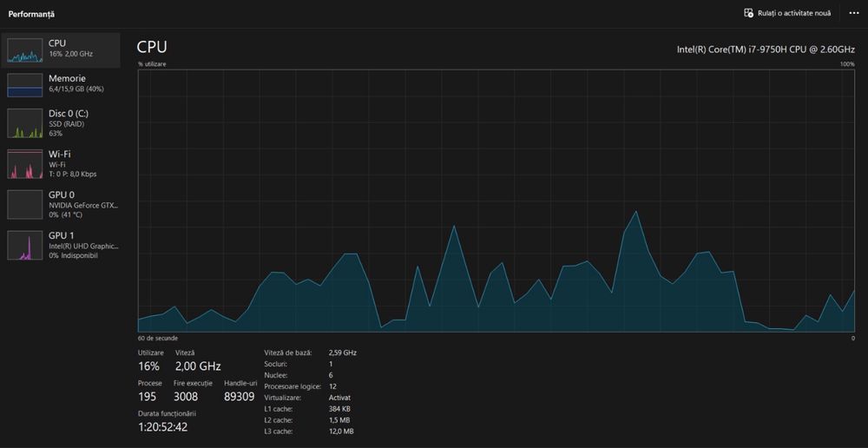
Task: Click the 'Socluri:' label
Action: (x=276, y=364)
